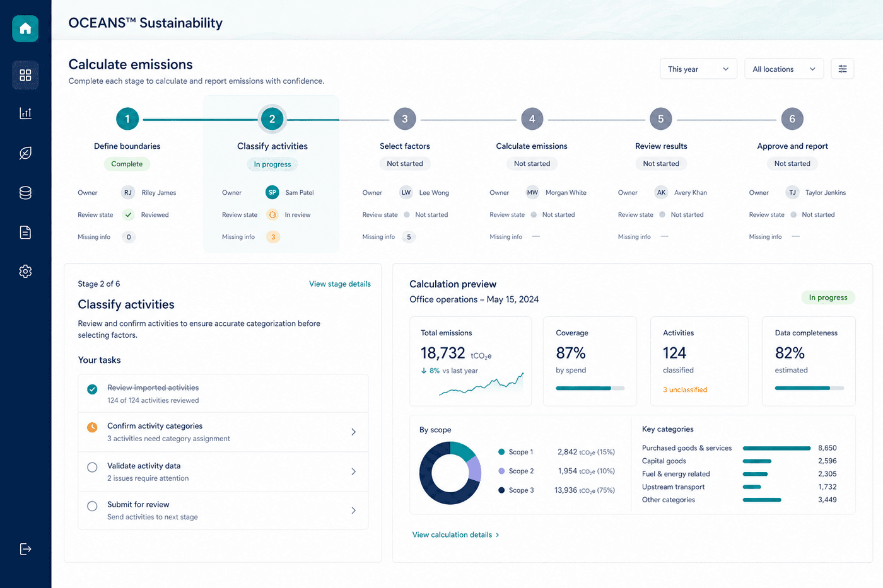Click the Complete status badge
The width and height of the screenshot is (883, 588).
click(x=127, y=164)
